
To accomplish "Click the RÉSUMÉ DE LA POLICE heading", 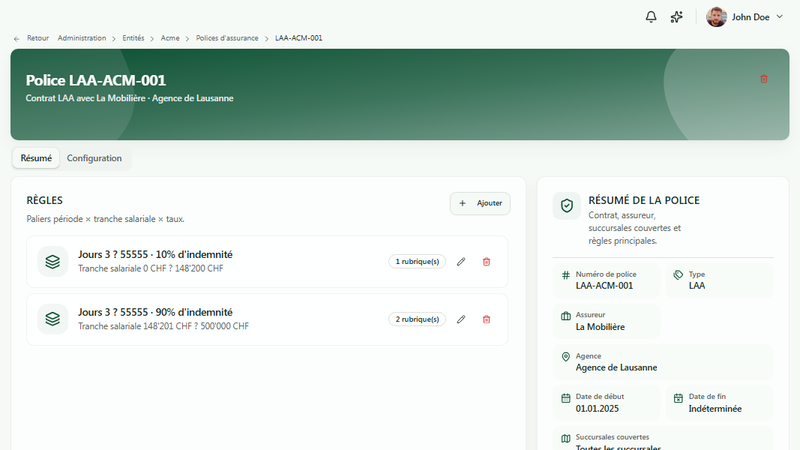I will tap(644, 201).
